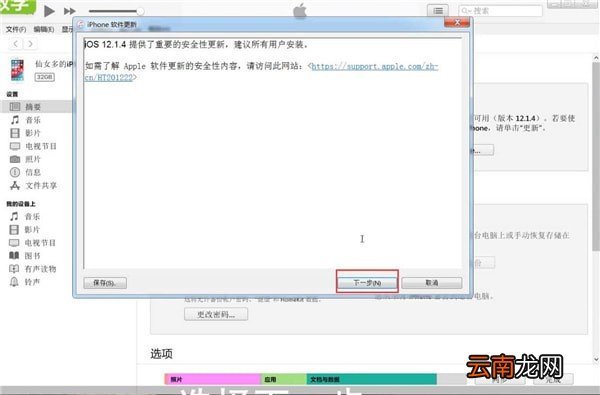
Task: Click 取消 in update dialog
Action: pyautogui.click(x=432, y=283)
